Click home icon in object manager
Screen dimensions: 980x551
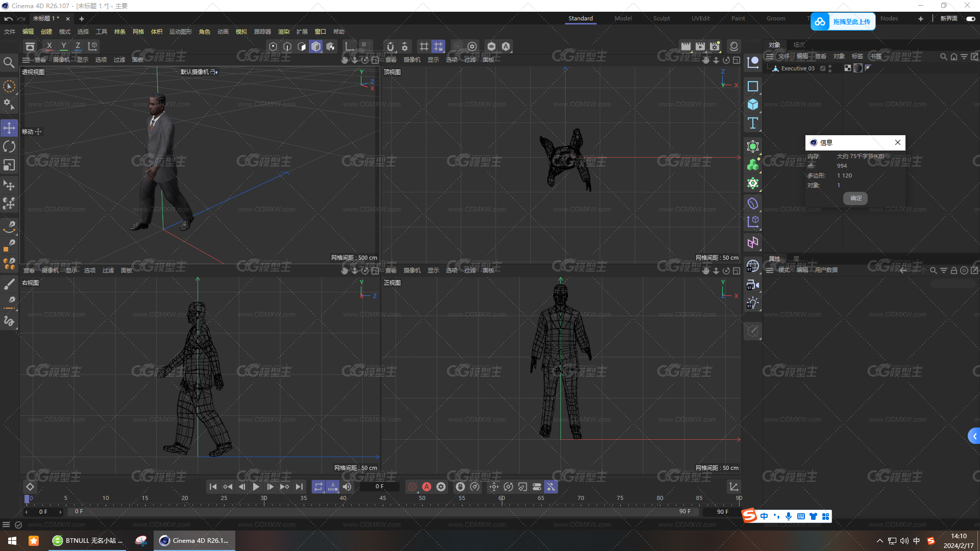pos(954,57)
